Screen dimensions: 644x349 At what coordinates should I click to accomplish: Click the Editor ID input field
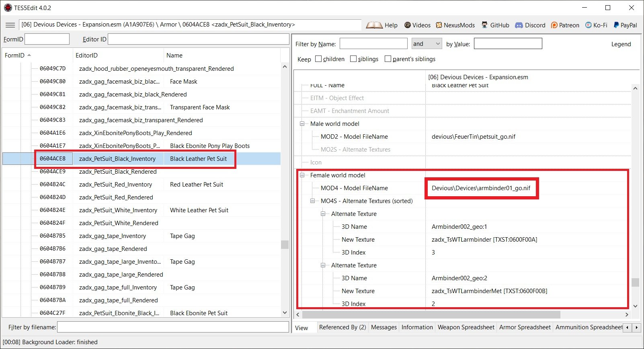[x=198, y=39]
